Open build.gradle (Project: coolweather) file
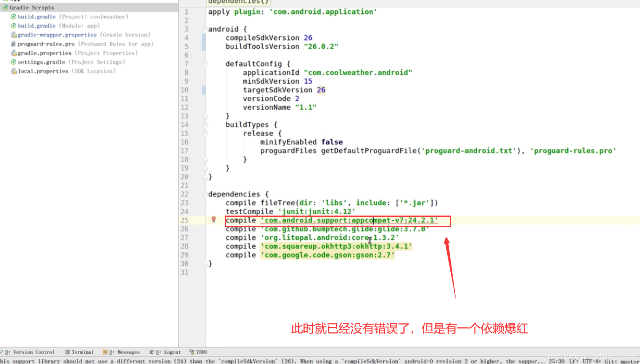 click(x=73, y=17)
